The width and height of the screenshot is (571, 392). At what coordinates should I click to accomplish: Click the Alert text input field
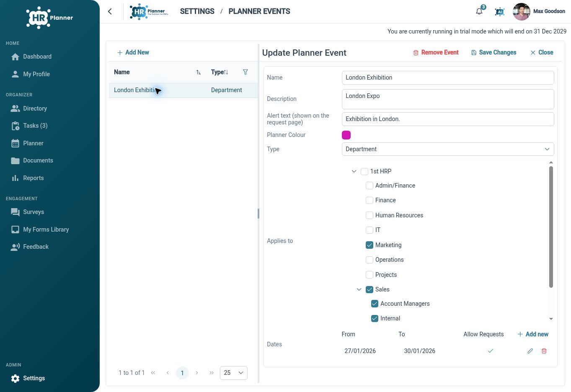pyautogui.click(x=448, y=119)
